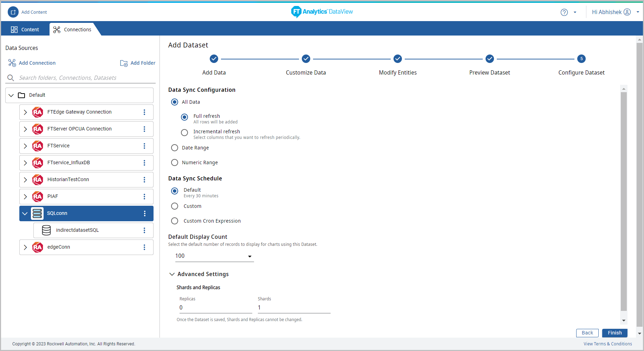This screenshot has width=644, height=351.
Task: Click the Replicas input field
Action: 215,308
